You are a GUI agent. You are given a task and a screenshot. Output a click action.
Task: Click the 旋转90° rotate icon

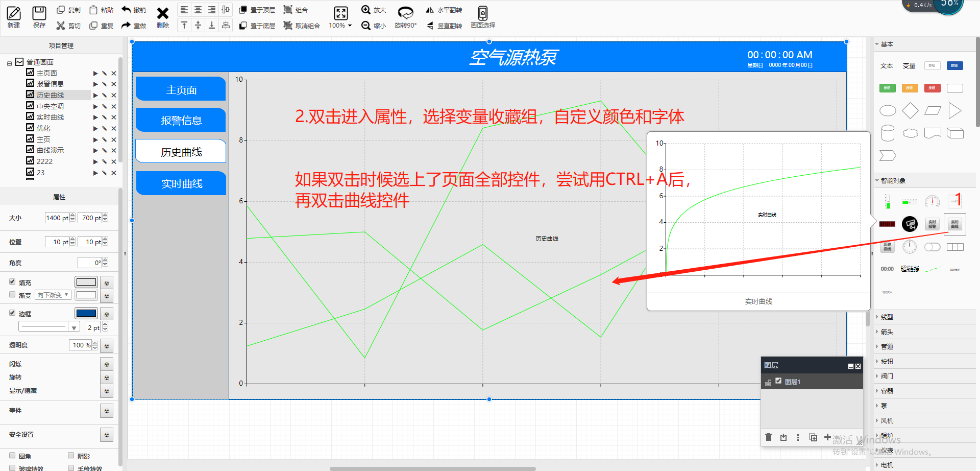pos(406,13)
